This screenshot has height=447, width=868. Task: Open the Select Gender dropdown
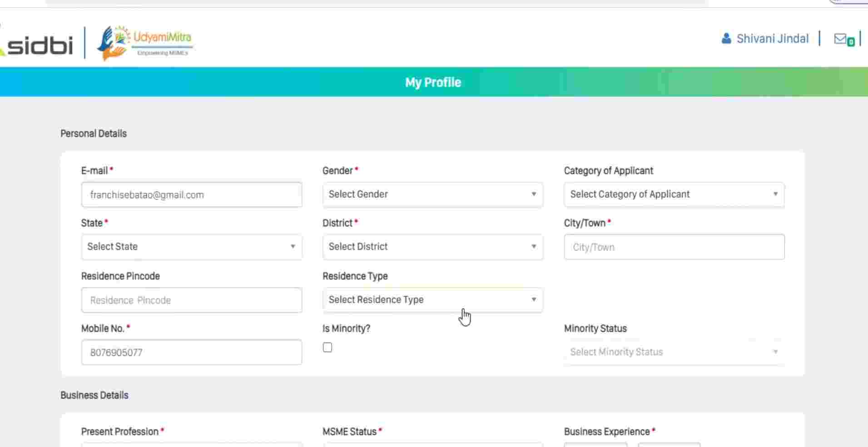pos(432,194)
